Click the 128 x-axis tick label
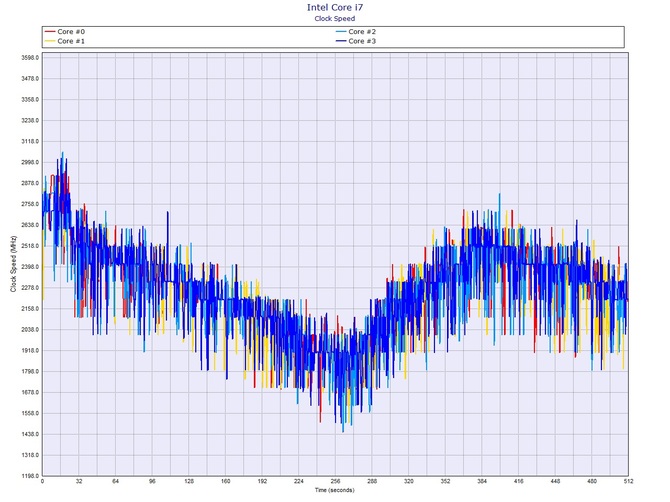670x502 pixels. pos(189,481)
